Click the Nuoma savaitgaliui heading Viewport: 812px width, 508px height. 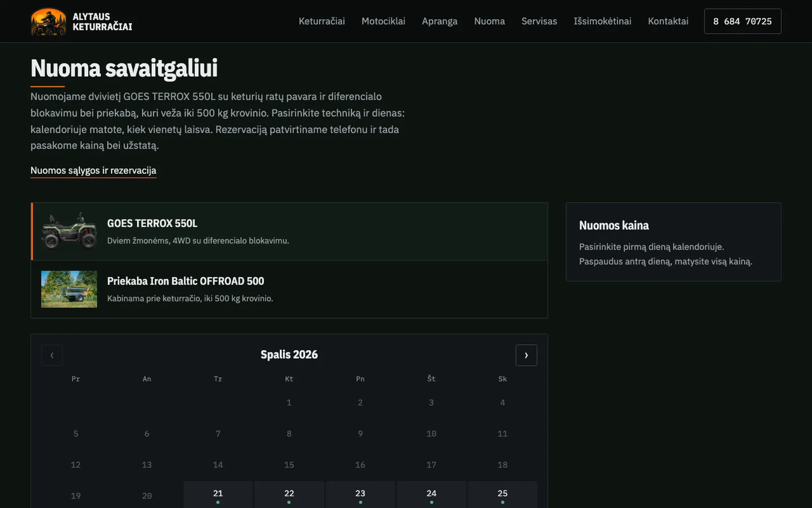pos(124,68)
